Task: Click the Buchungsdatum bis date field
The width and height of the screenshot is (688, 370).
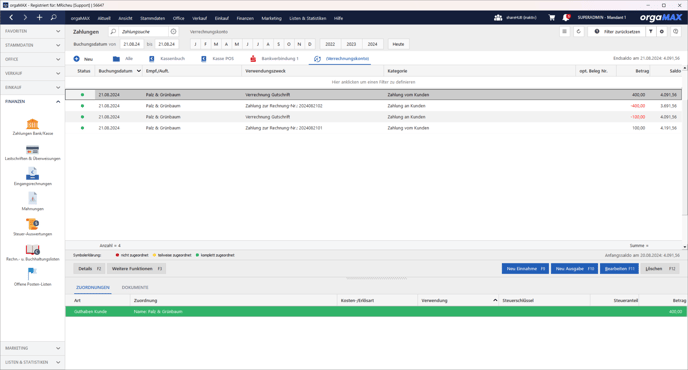Action: (167, 44)
